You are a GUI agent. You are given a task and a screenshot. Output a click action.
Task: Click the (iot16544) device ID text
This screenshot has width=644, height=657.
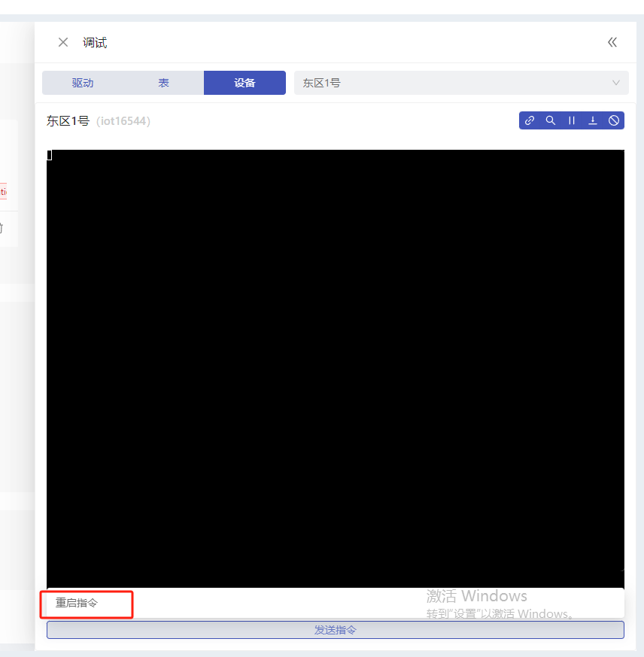[123, 121]
